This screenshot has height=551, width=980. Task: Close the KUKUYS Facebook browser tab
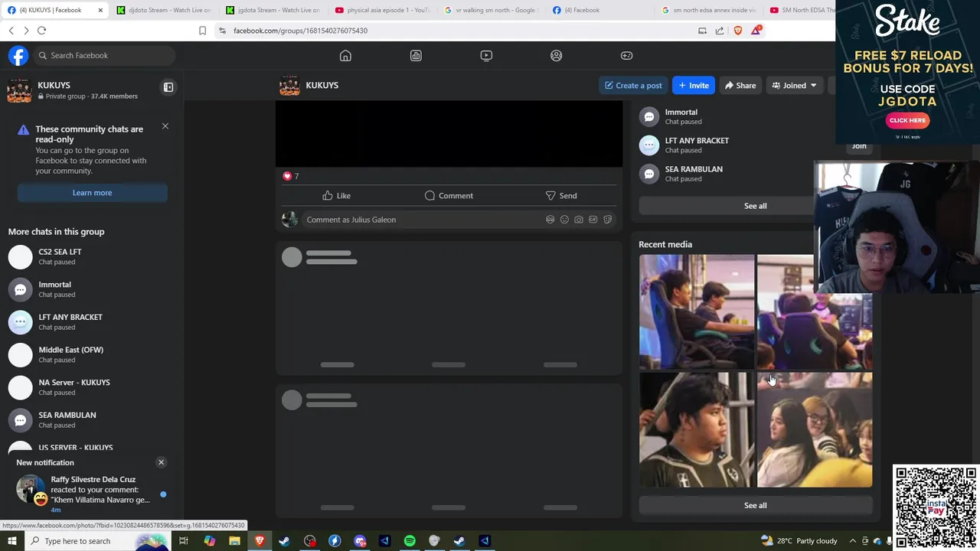tap(101, 10)
